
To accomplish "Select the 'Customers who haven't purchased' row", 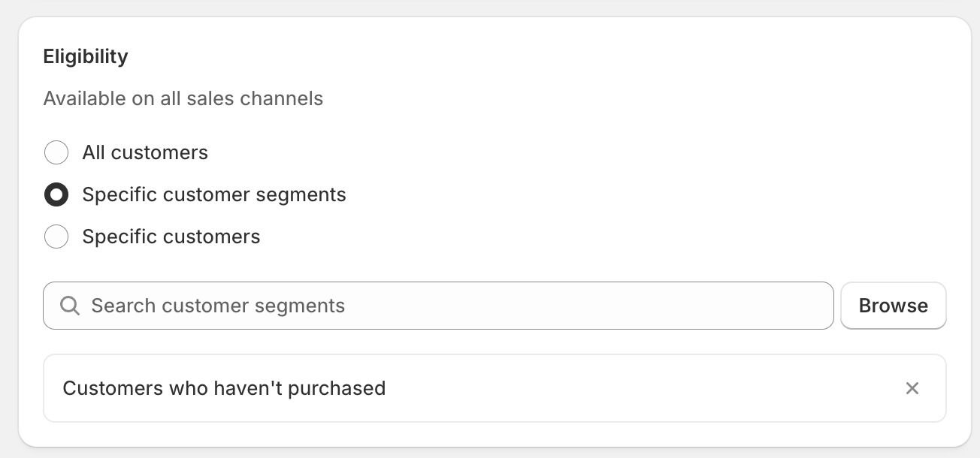I will tap(495, 388).
